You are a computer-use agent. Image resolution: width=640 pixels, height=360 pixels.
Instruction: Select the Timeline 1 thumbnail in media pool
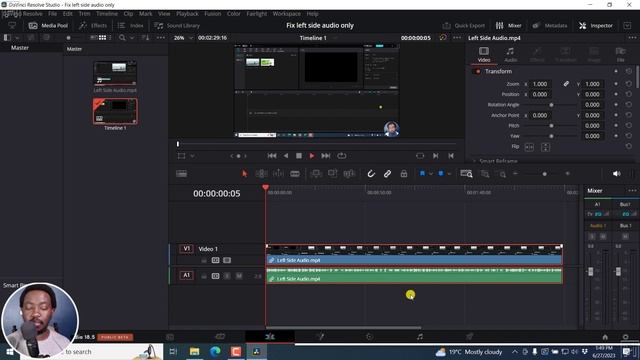tap(115, 111)
